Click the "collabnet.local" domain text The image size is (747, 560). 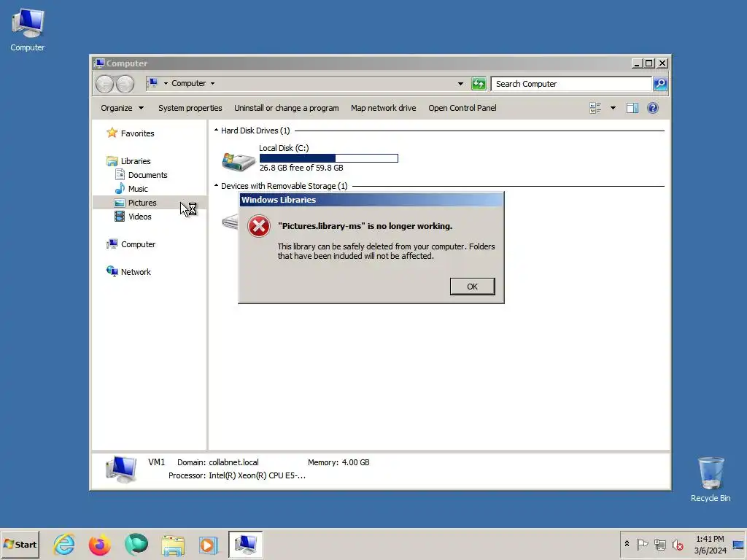coord(233,462)
